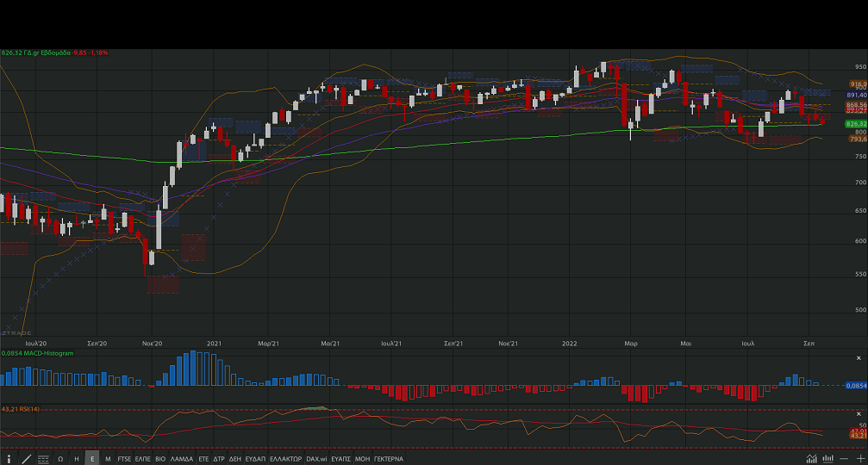The height and width of the screenshot is (465, 868).
Task: Load the ΓΕΚΤΕΡΝΑ symbol chart
Action: tap(389, 459)
